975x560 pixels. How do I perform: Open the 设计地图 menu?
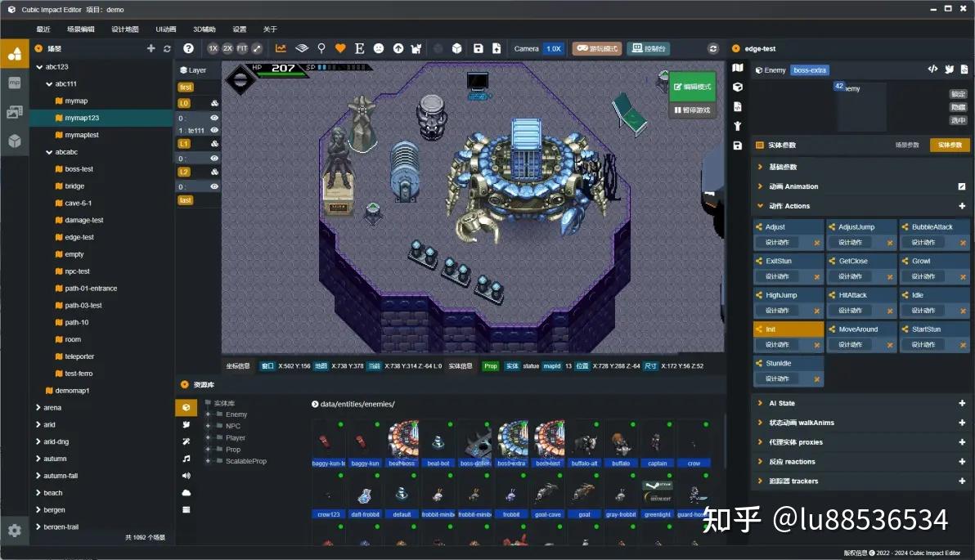tap(125, 29)
